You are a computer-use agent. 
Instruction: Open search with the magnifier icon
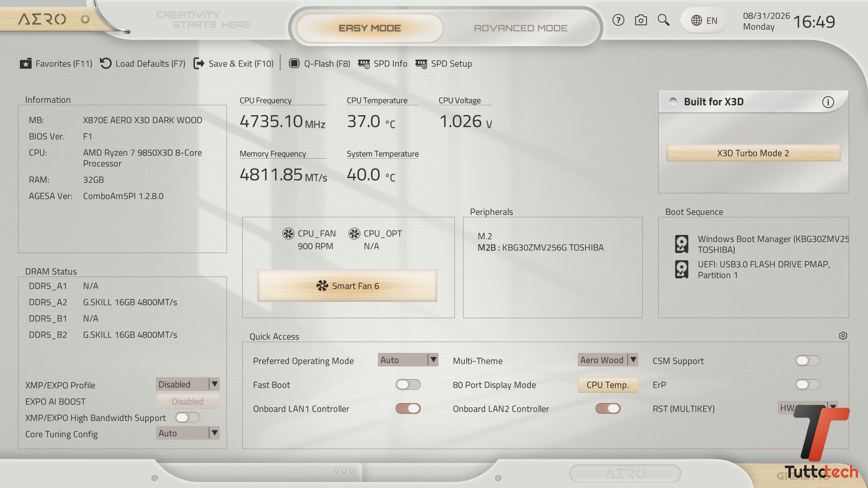coord(663,20)
